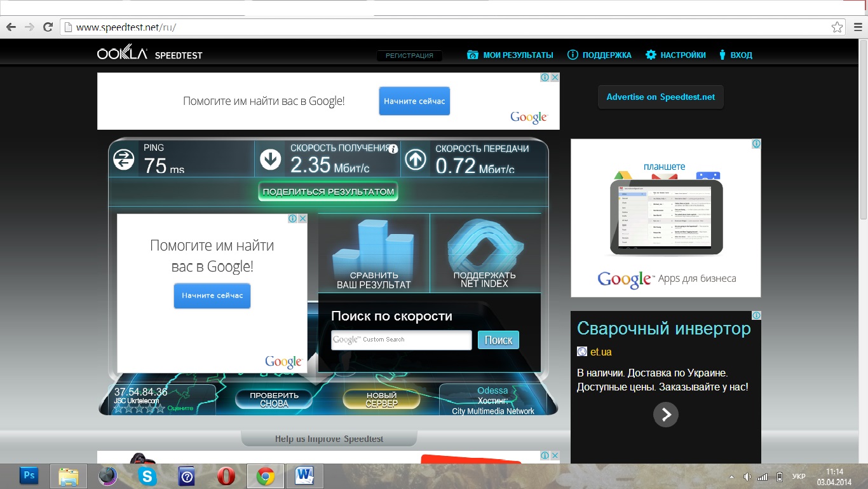The image size is (868, 489).
Task: Click the Ookla Speedtest logo
Action: (150, 53)
